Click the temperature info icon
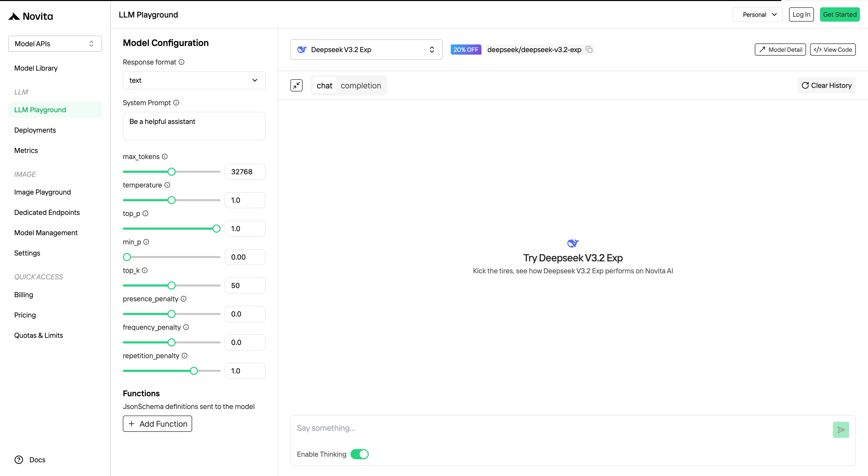Screen dimensions: 868x476 click(x=167, y=185)
